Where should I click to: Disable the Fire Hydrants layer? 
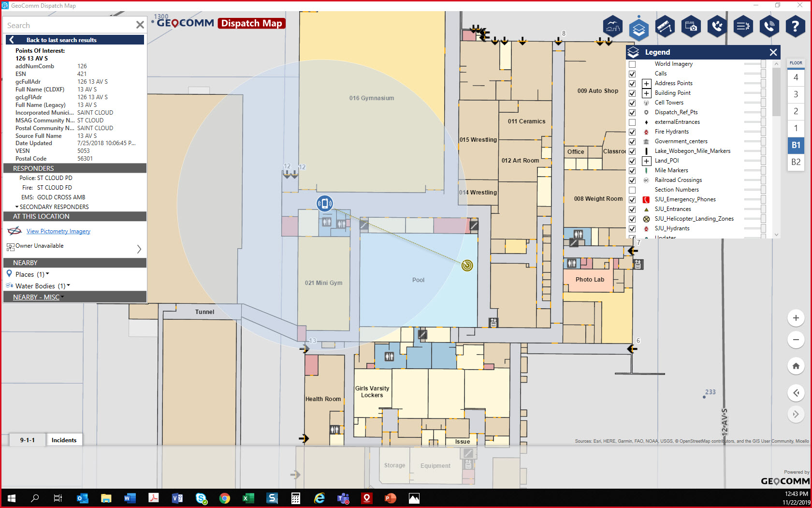click(632, 132)
